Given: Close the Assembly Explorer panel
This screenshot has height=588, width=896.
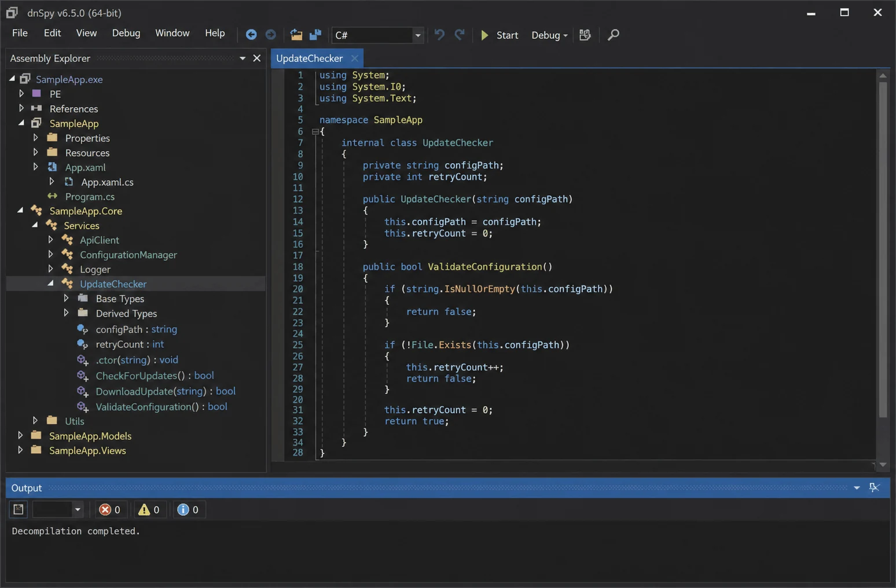Looking at the screenshot, I should (257, 58).
